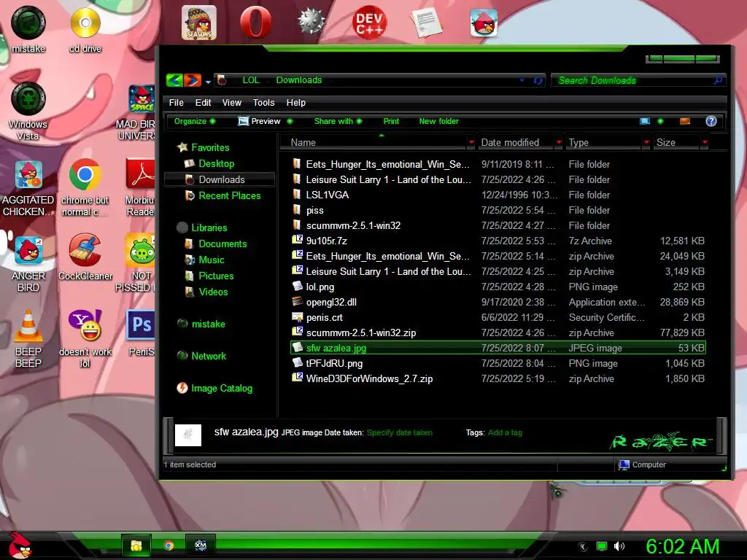The image size is (747, 560).
Task: Open the Angry Birds Seasons desktop icon
Action: 198,23
